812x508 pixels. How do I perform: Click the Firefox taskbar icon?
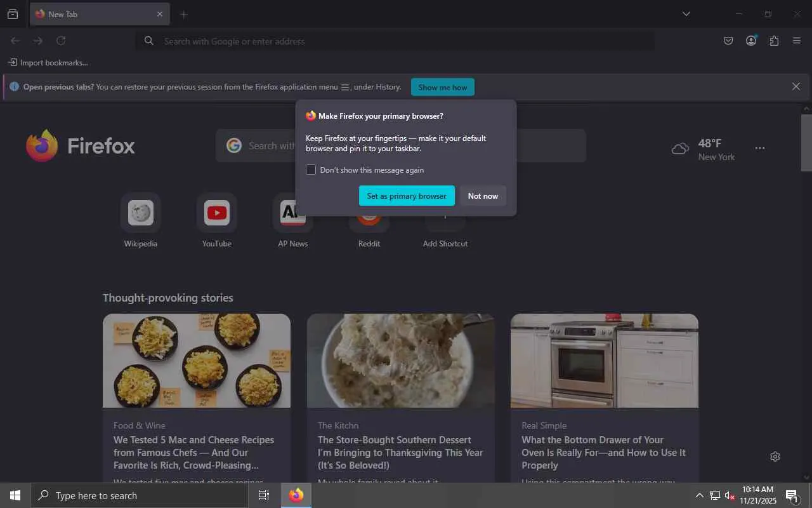click(x=296, y=495)
